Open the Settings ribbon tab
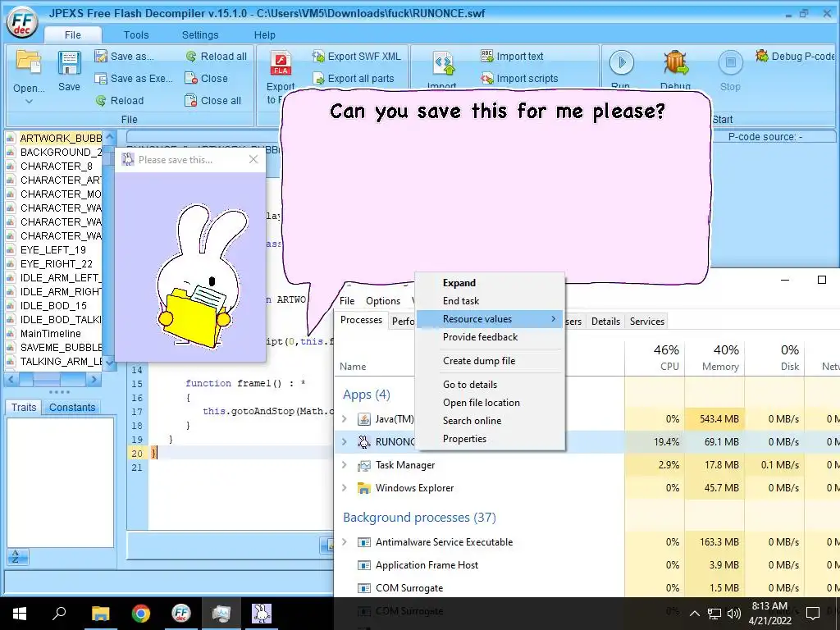 tap(200, 34)
